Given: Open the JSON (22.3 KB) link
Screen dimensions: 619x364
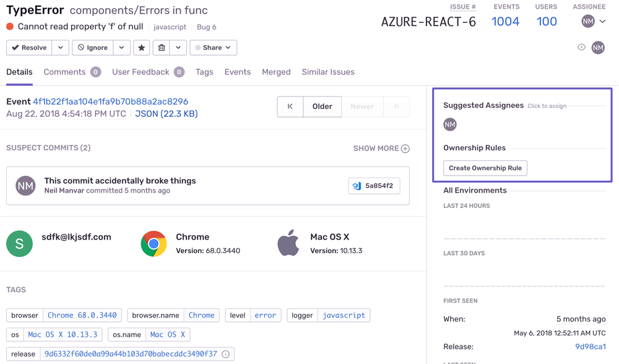Looking at the screenshot, I should pos(167,114).
